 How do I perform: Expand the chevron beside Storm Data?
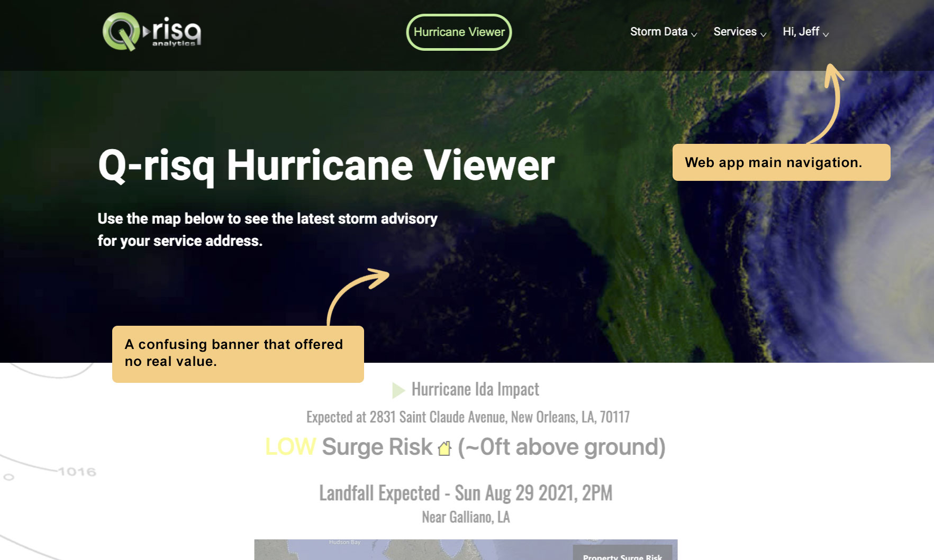[694, 34]
